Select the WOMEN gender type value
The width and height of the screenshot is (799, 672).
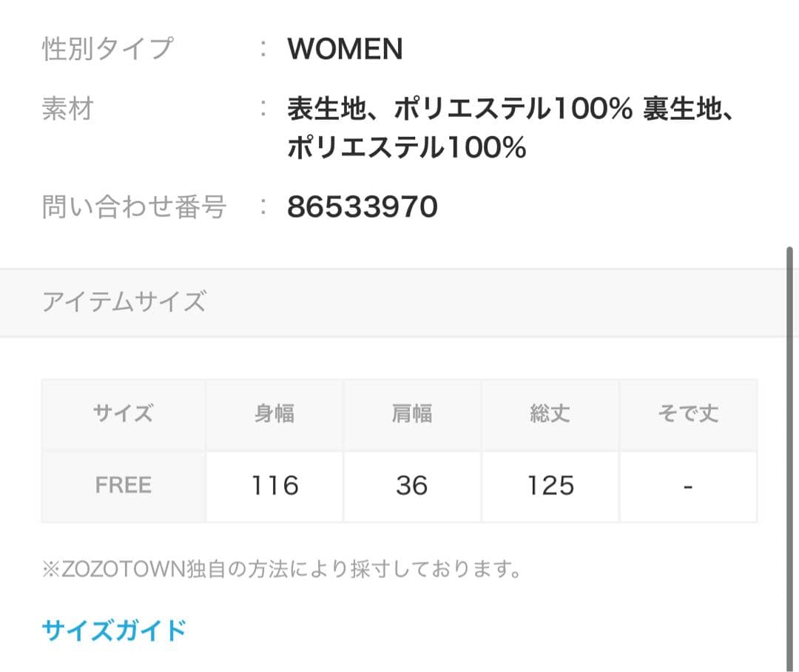point(345,49)
